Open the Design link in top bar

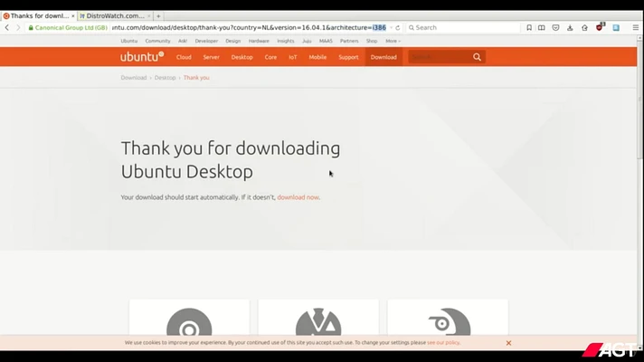232,41
